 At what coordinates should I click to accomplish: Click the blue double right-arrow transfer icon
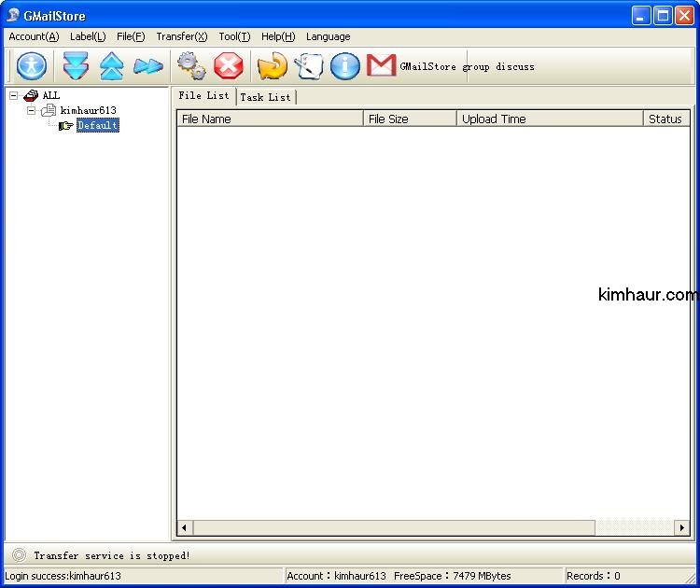147,66
